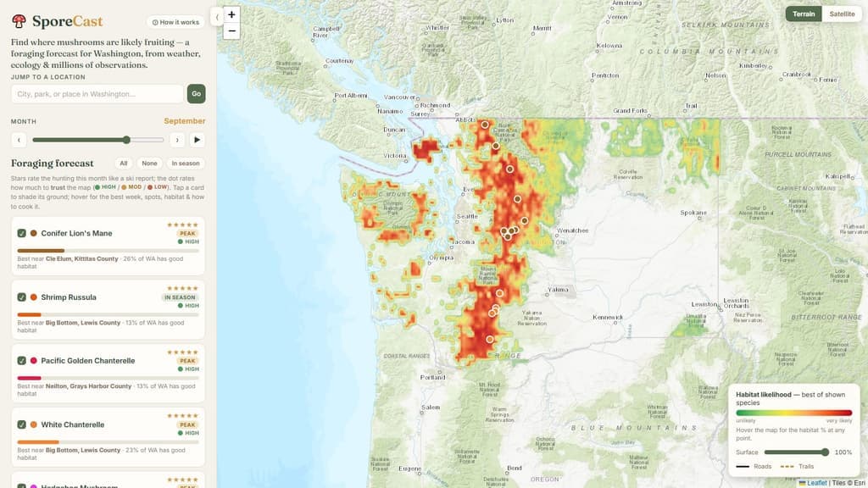Click the star rating on White Chanterelle
Viewport: 868px width, 488px height.
pos(183,415)
